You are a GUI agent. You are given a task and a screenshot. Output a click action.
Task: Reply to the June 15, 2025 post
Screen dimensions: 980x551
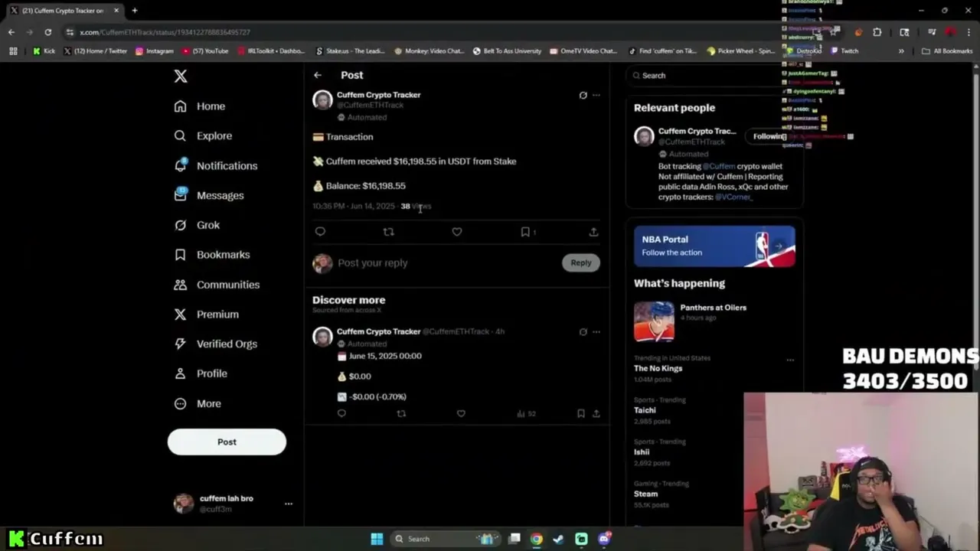[341, 413]
